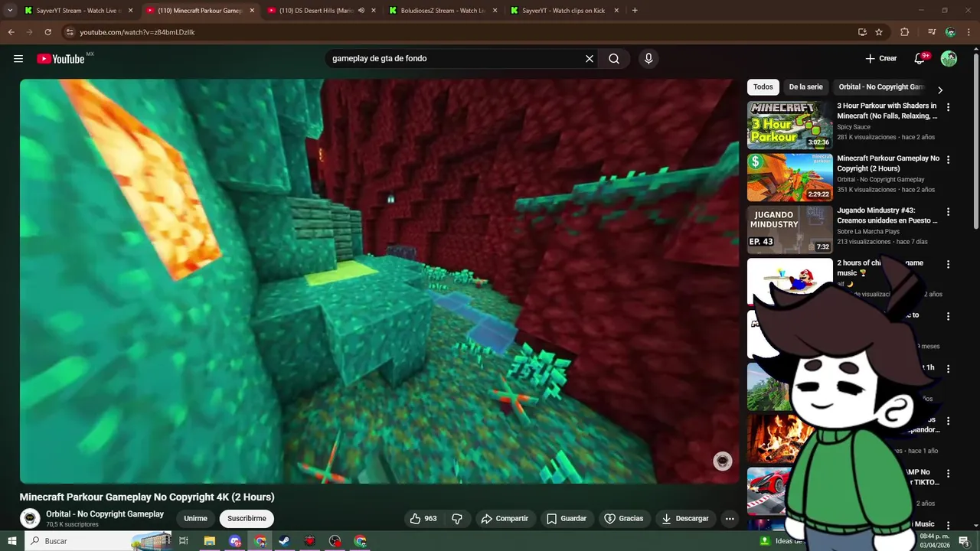980x551 pixels.
Task: Close the Minecraft Parkour Gameplay tab
Action: 252,11
